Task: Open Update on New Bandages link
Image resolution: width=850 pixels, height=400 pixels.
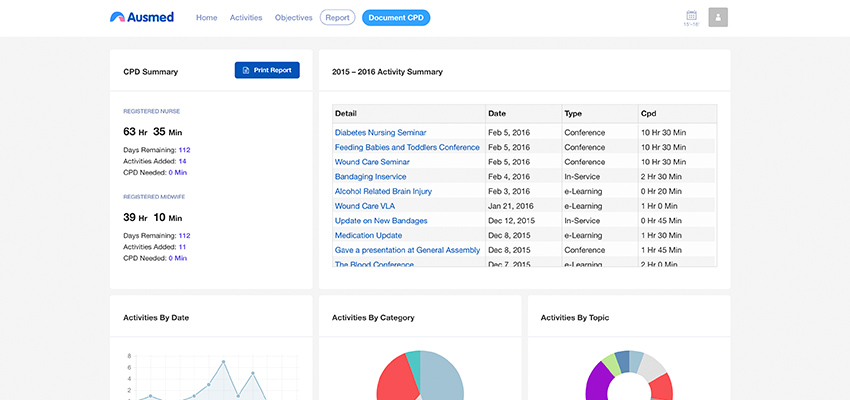Action: coord(381,221)
